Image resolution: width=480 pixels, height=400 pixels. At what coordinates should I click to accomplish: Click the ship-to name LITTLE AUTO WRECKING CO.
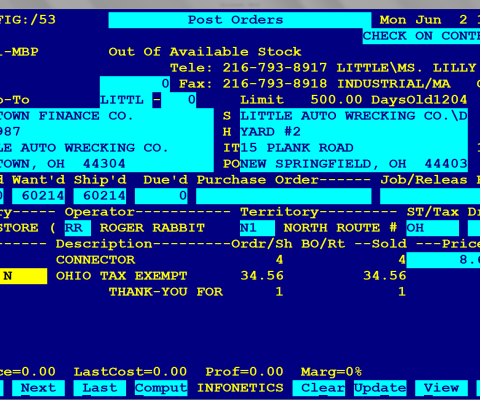(x=354, y=116)
